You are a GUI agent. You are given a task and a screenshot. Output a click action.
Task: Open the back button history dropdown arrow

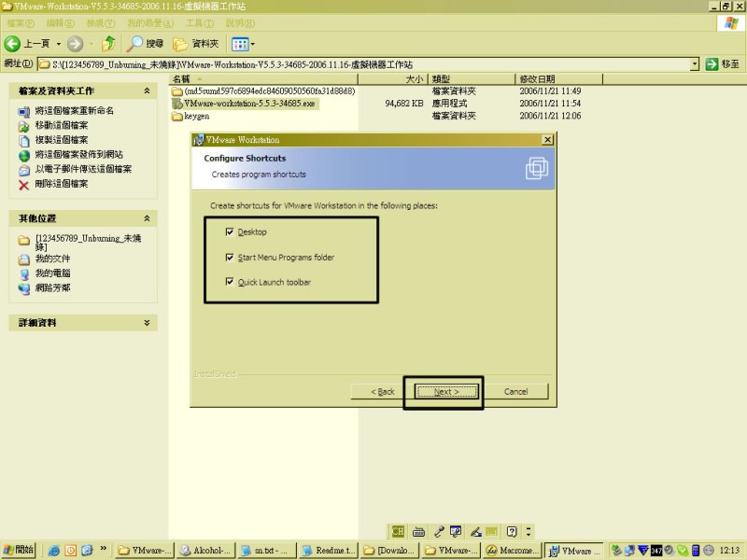(x=59, y=44)
